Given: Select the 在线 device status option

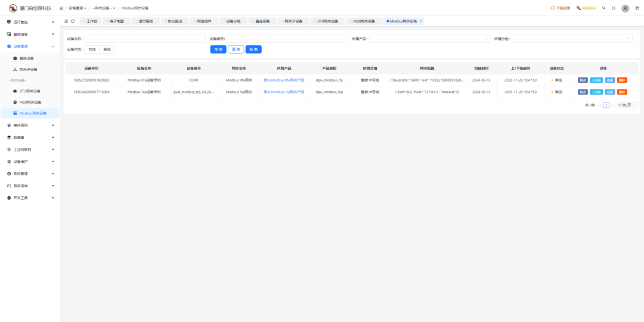Looking at the screenshot, I should [x=92, y=49].
